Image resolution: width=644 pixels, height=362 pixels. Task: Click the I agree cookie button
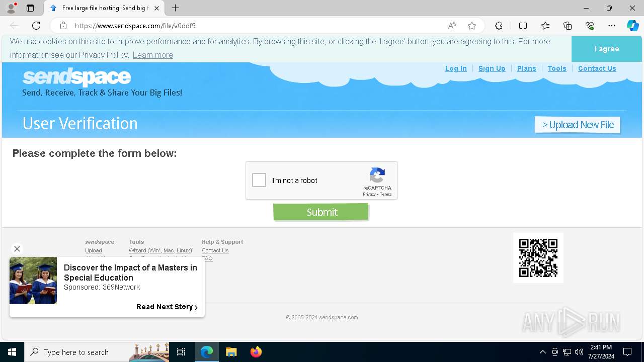click(x=607, y=49)
